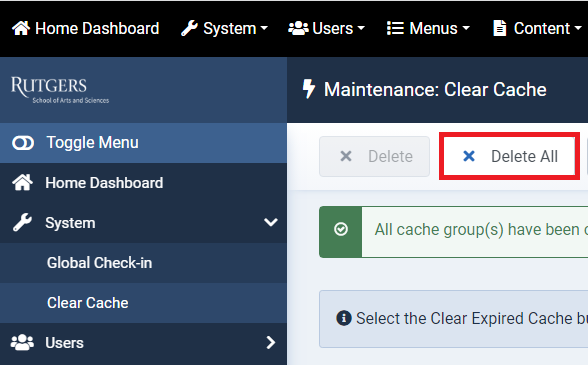The height and width of the screenshot is (365, 588).
Task: Click the Delete All button
Action: pyautogui.click(x=509, y=156)
